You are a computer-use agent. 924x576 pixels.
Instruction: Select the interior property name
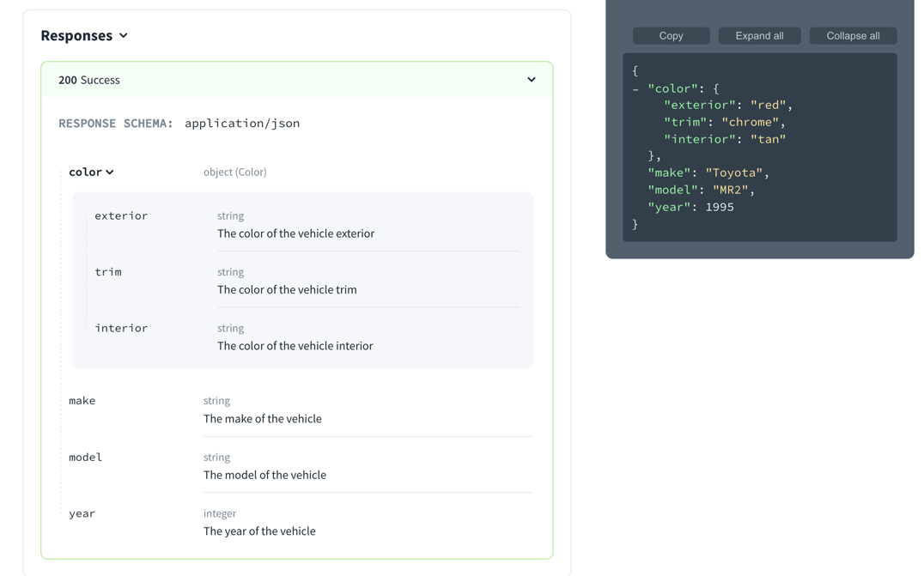(x=121, y=328)
